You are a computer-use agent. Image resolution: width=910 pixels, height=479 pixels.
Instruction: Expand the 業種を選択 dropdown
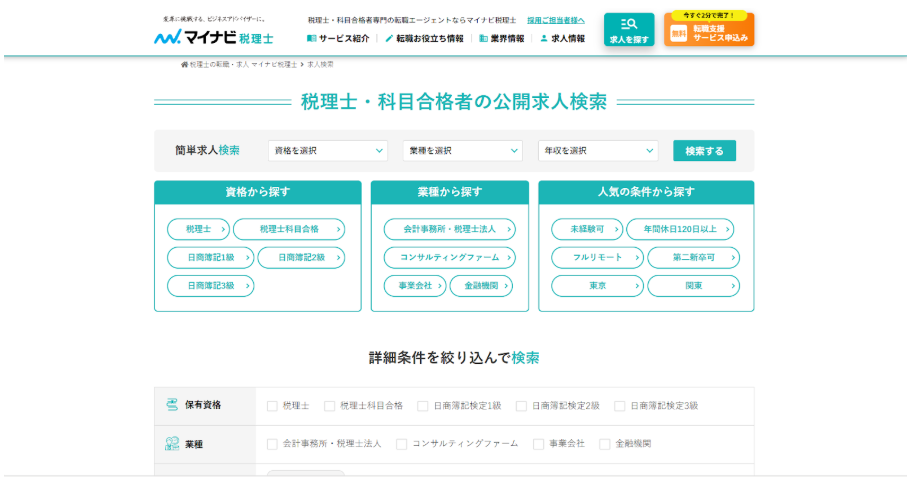click(462, 151)
